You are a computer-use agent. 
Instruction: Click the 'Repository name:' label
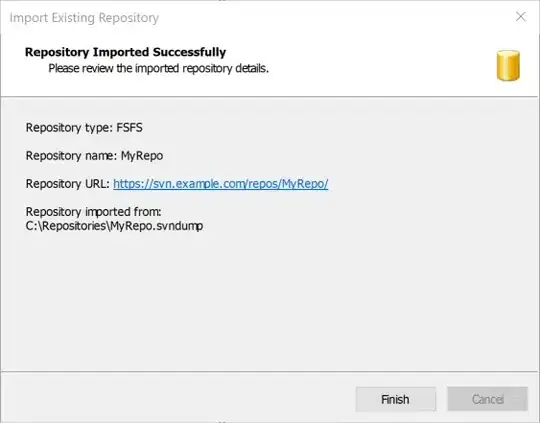pyautogui.click(x=72, y=156)
